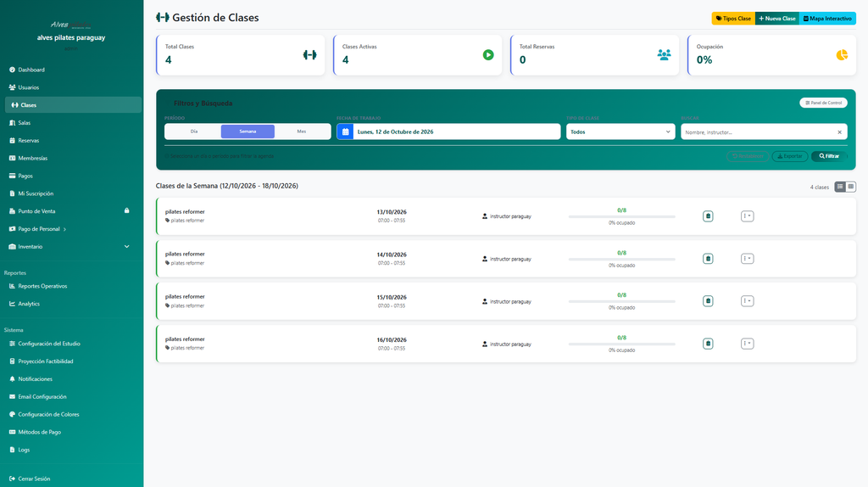Select the Semana period toggle
The image size is (868, 487).
(x=248, y=132)
